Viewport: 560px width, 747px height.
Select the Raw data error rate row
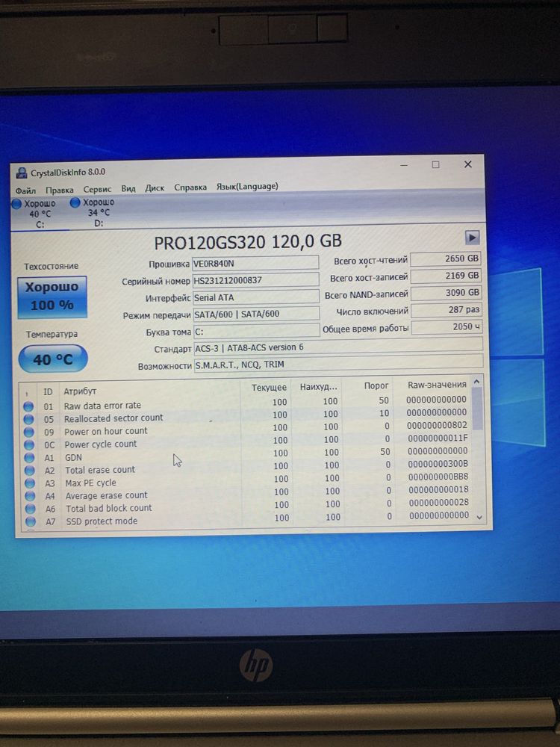(x=246, y=403)
